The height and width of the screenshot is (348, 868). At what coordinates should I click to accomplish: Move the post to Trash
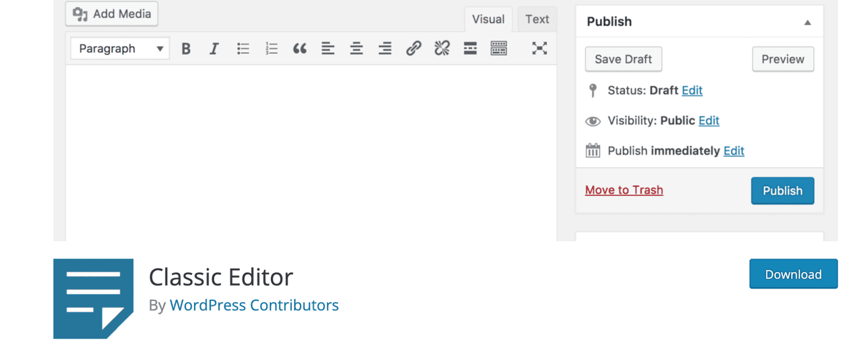click(624, 190)
